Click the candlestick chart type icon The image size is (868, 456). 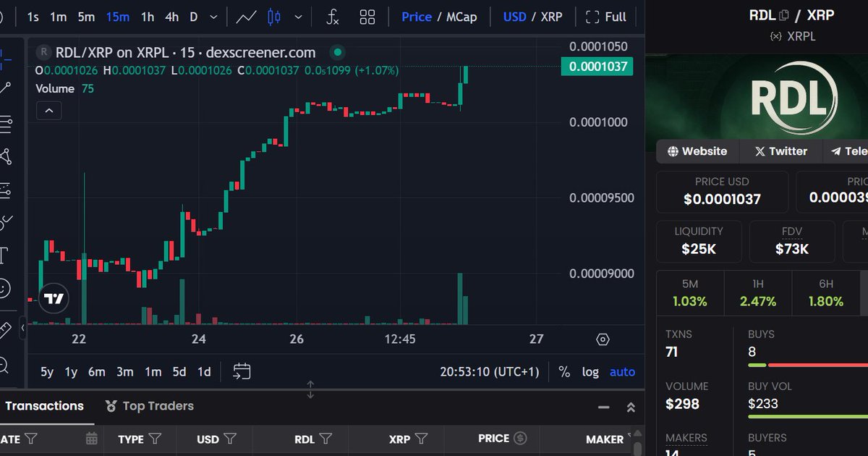[273, 17]
